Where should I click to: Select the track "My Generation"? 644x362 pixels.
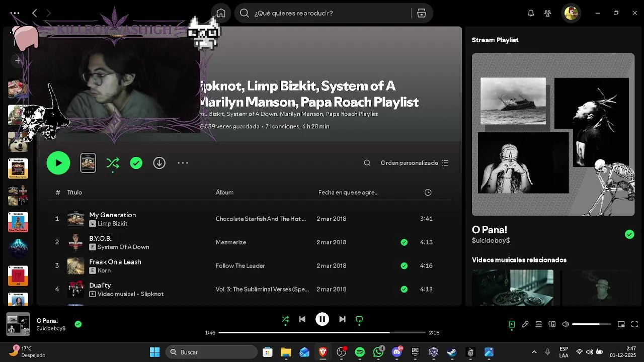113,215
